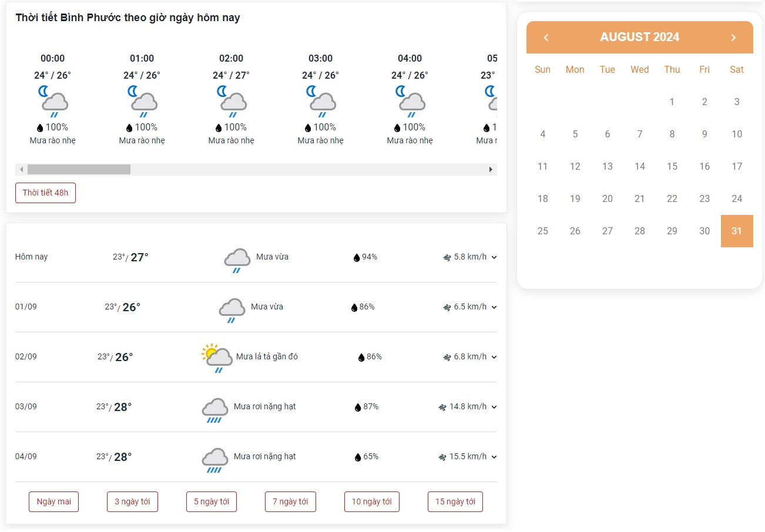
Task: Click the wind icon beside 6.5 km/h
Action: click(447, 307)
